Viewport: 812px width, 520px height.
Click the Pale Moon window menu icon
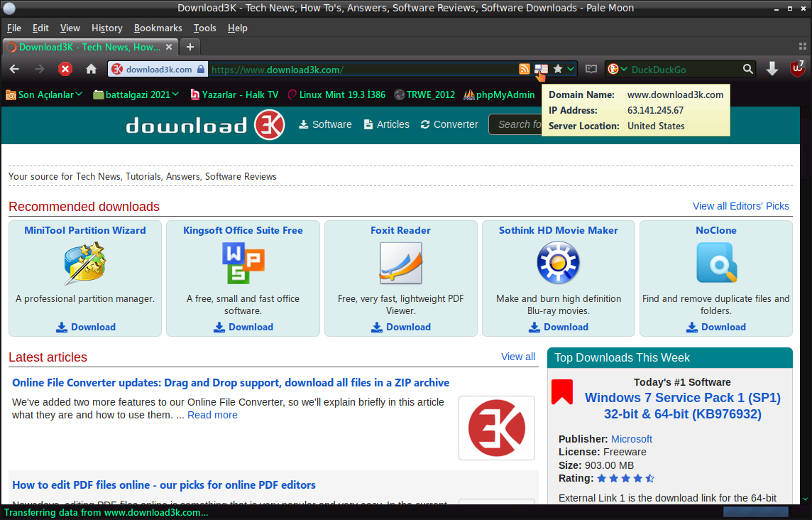click(9, 8)
